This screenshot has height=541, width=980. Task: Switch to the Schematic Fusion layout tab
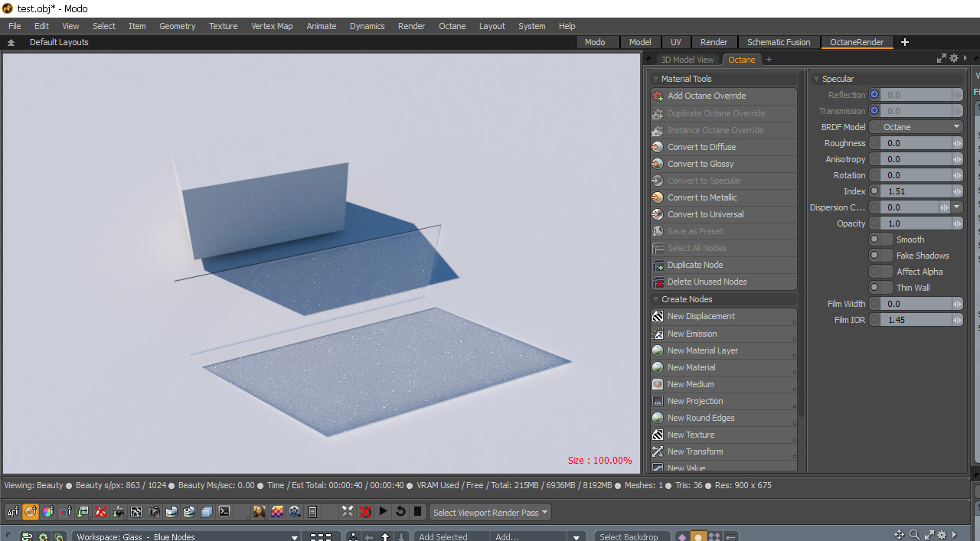(779, 42)
